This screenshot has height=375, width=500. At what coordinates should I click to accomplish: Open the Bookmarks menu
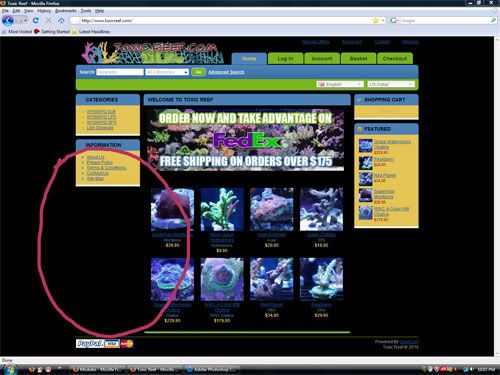click(x=66, y=11)
